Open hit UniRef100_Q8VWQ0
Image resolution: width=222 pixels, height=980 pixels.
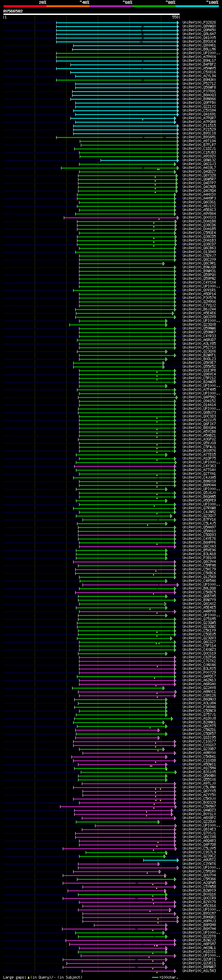point(199,26)
